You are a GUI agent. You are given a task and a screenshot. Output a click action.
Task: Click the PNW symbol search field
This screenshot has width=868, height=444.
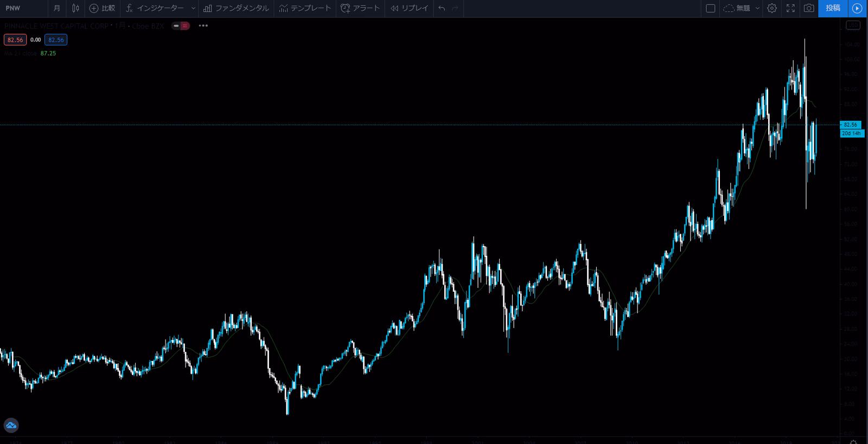[22, 8]
